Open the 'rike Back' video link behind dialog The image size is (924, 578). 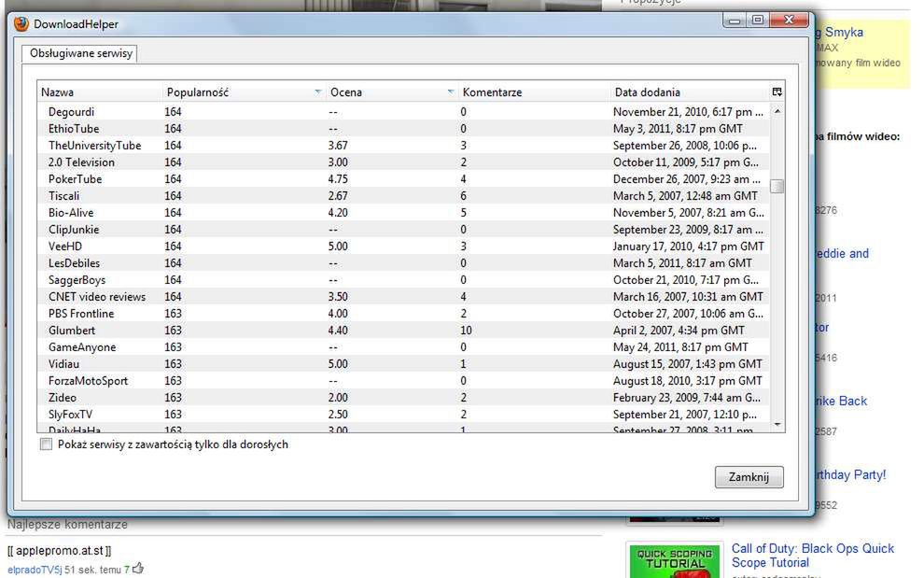pos(842,402)
